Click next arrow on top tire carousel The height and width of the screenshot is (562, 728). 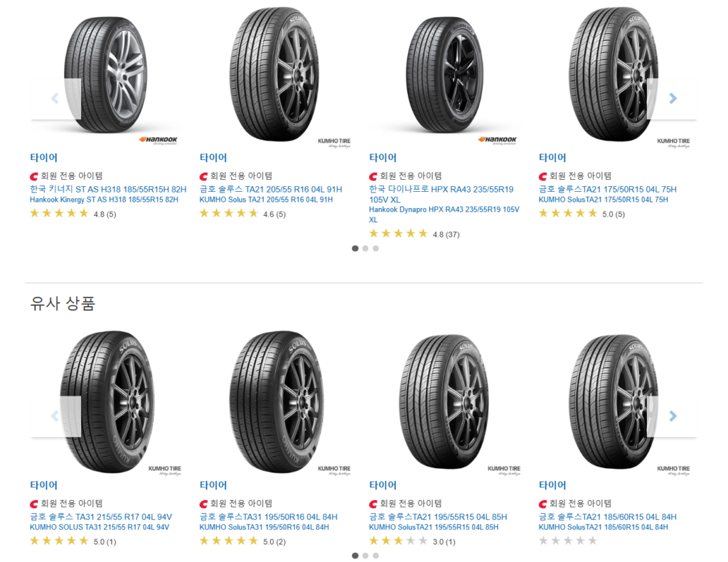673,98
